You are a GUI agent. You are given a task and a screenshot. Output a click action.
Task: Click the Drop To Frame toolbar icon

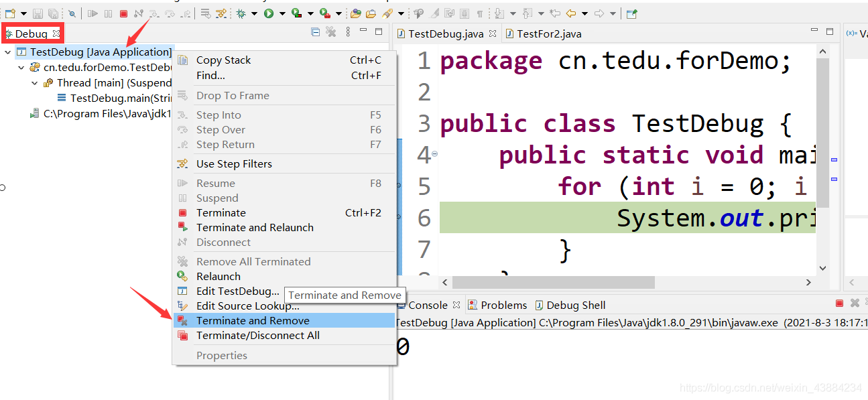(x=205, y=13)
